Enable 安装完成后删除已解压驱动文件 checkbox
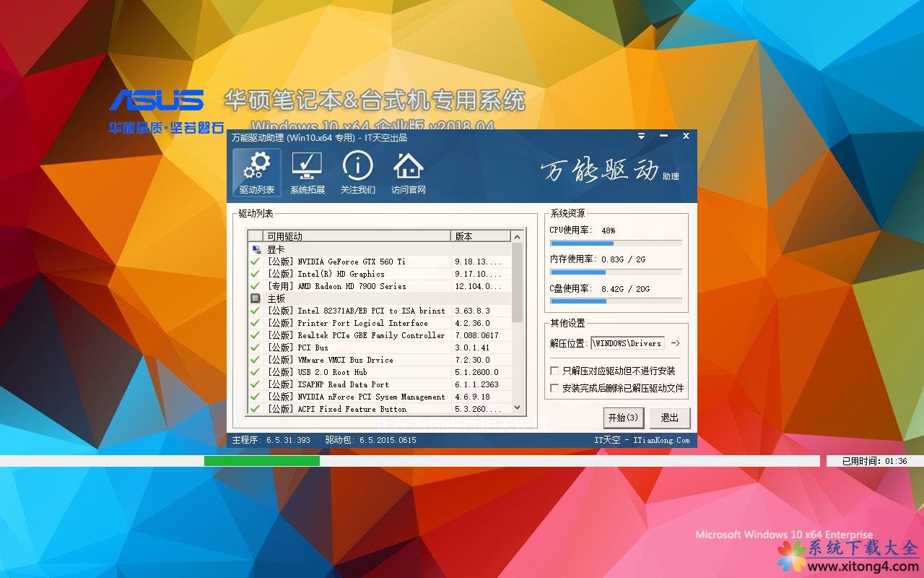Image resolution: width=924 pixels, height=578 pixels. [x=554, y=388]
